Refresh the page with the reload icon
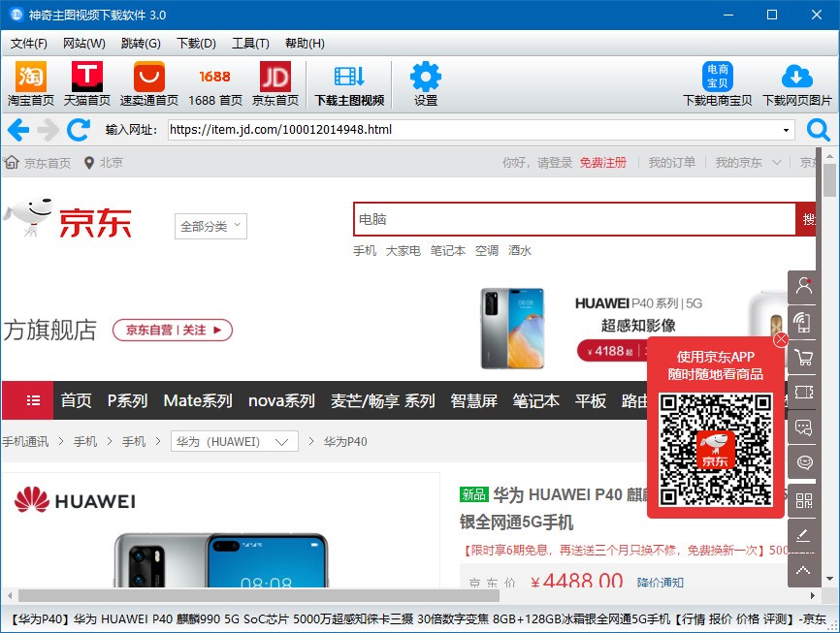This screenshot has width=840, height=633. [x=79, y=130]
